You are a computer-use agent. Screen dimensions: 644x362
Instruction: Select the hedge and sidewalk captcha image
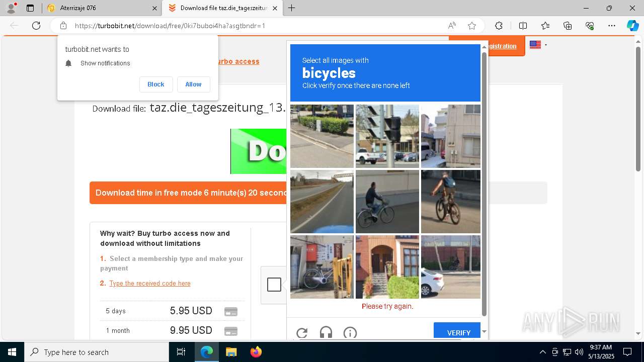point(322,136)
